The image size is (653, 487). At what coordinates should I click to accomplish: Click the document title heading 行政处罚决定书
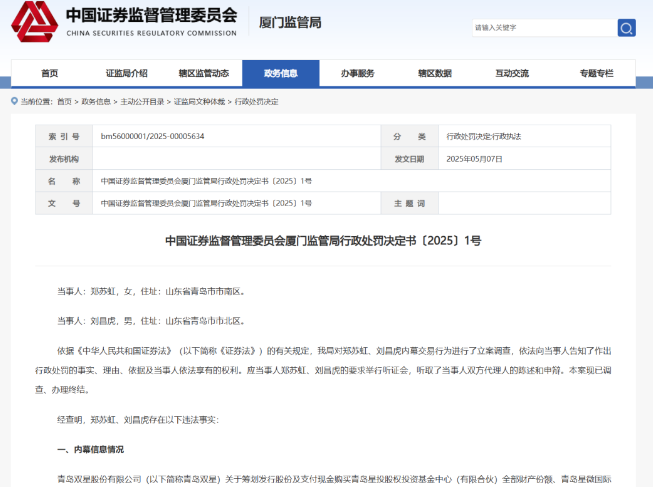[x=323, y=241]
